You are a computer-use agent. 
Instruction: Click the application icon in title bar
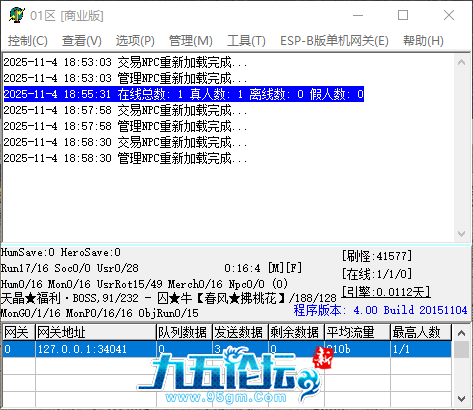click(16, 15)
